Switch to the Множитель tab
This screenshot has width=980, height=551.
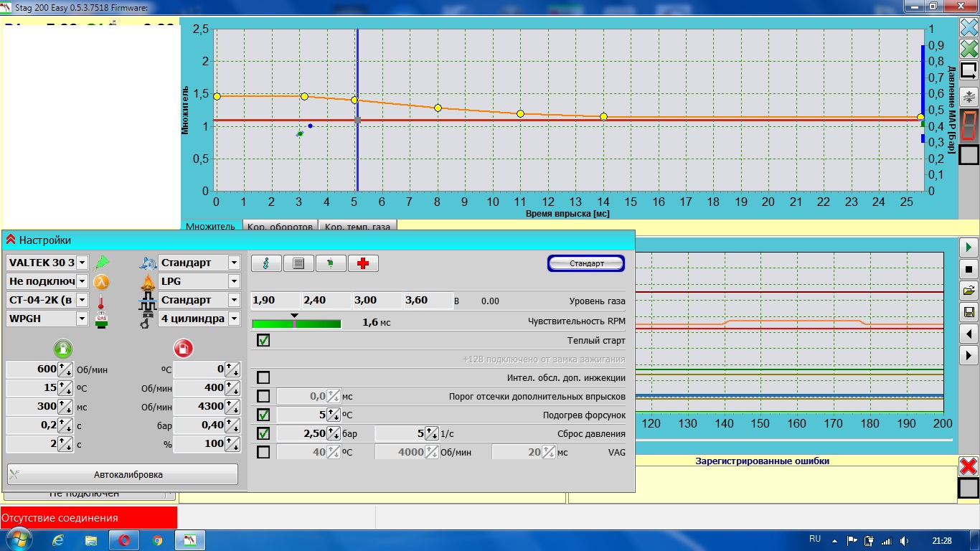[211, 227]
